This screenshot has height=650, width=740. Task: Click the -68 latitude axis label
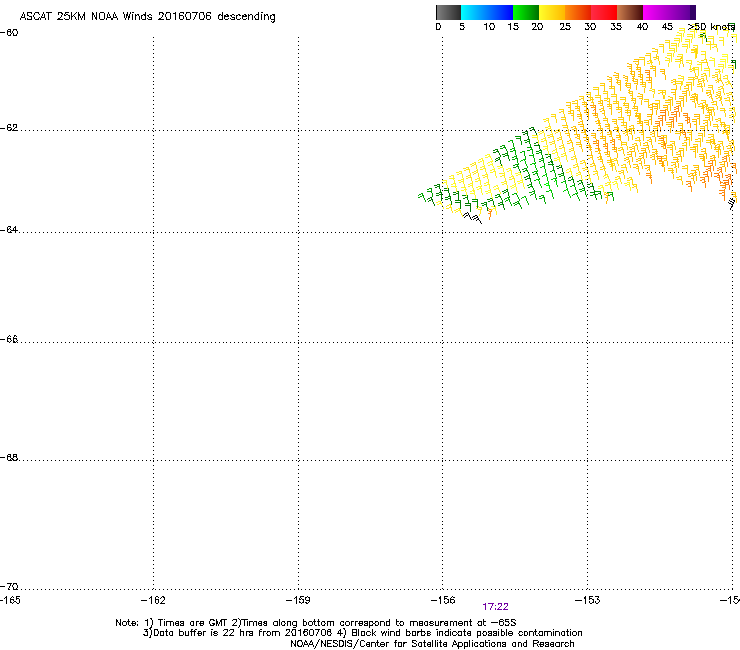pos(9,458)
